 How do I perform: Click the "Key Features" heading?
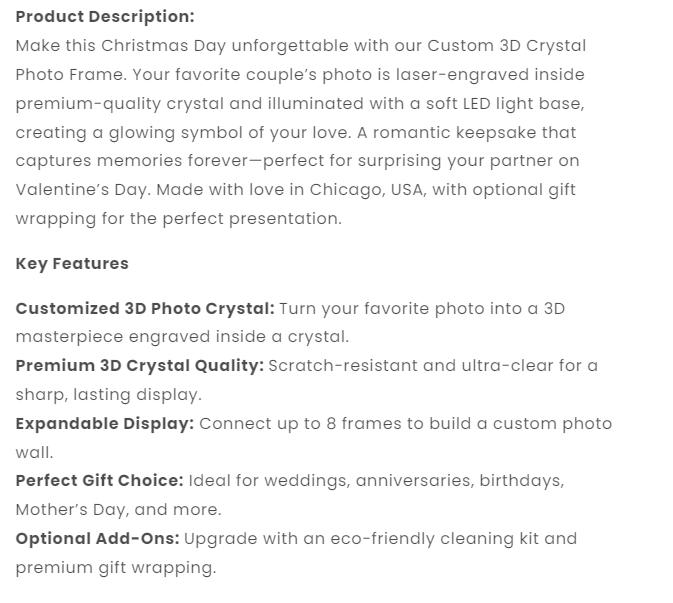coord(72,264)
